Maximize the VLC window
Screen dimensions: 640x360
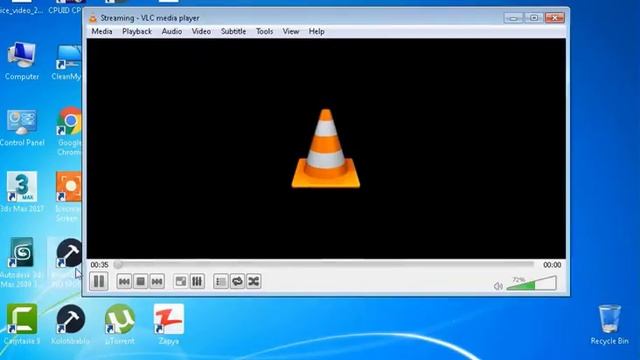pyautogui.click(x=533, y=18)
